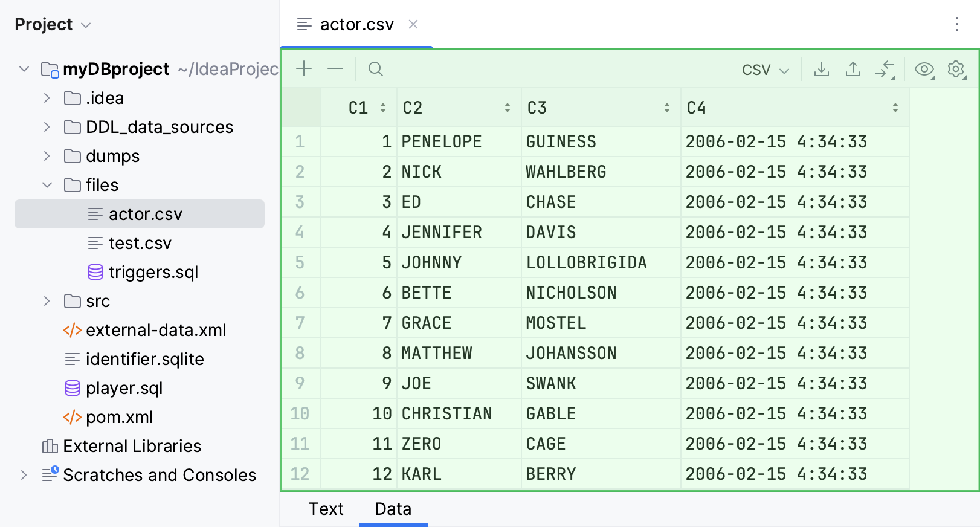The height and width of the screenshot is (527, 980).
Task: Open the table search magnifier icon
Action: [x=375, y=69]
